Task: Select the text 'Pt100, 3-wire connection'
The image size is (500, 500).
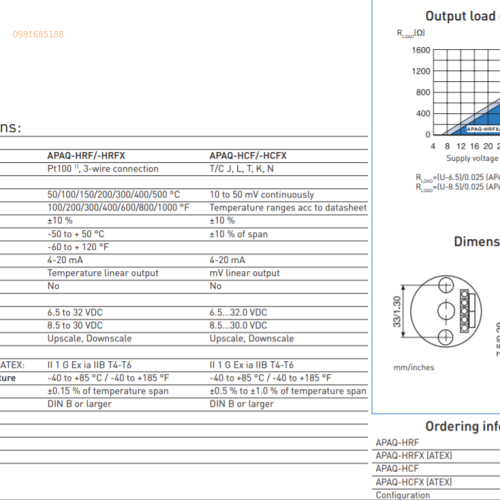Action: [x=103, y=169]
